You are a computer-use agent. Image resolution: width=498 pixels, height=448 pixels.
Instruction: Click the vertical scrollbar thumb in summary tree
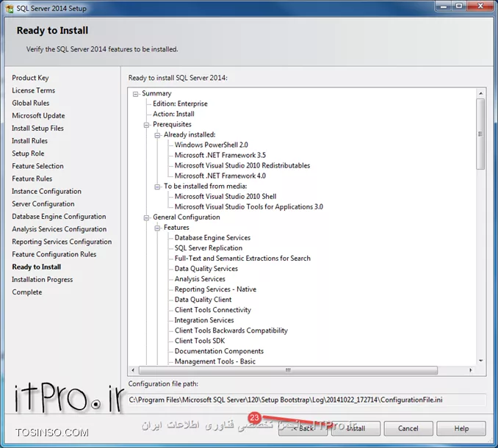point(480,134)
